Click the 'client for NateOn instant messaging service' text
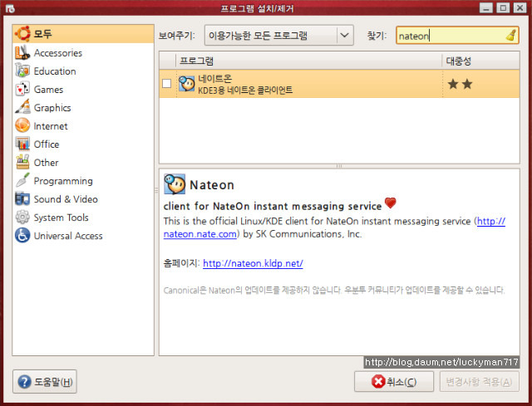The height and width of the screenshot is (406, 532). [273, 206]
